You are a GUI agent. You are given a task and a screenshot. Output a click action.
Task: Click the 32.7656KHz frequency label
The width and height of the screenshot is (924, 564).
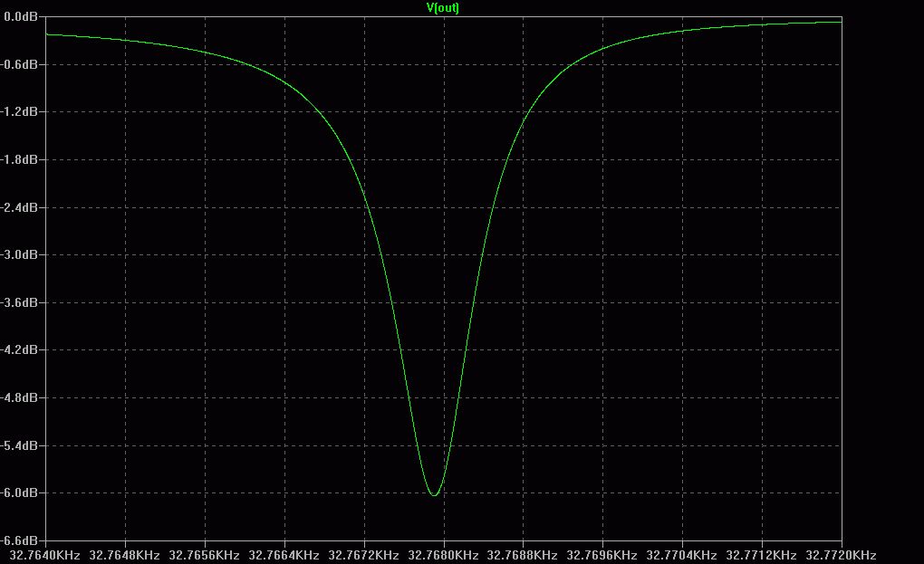point(204,555)
